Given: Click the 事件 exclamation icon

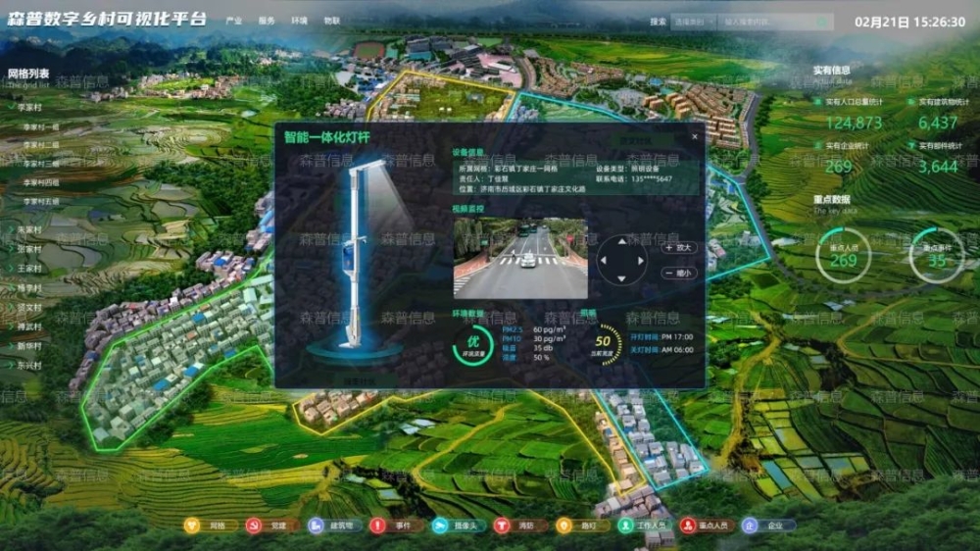Looking at the screenshot, I should (377, 526).
